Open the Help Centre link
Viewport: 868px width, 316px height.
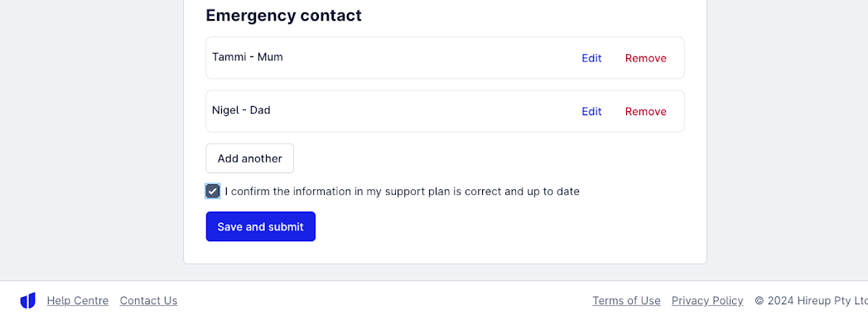(78, 300)
